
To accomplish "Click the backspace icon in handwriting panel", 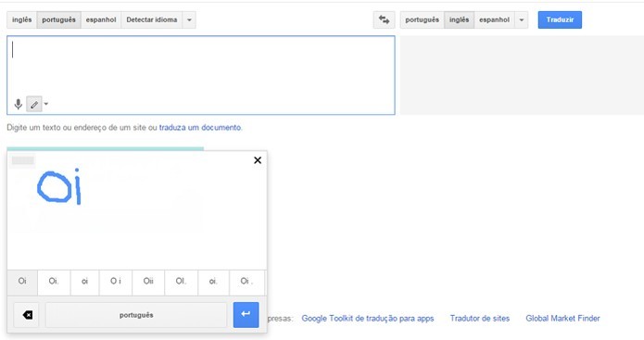I will click(26, 315).
